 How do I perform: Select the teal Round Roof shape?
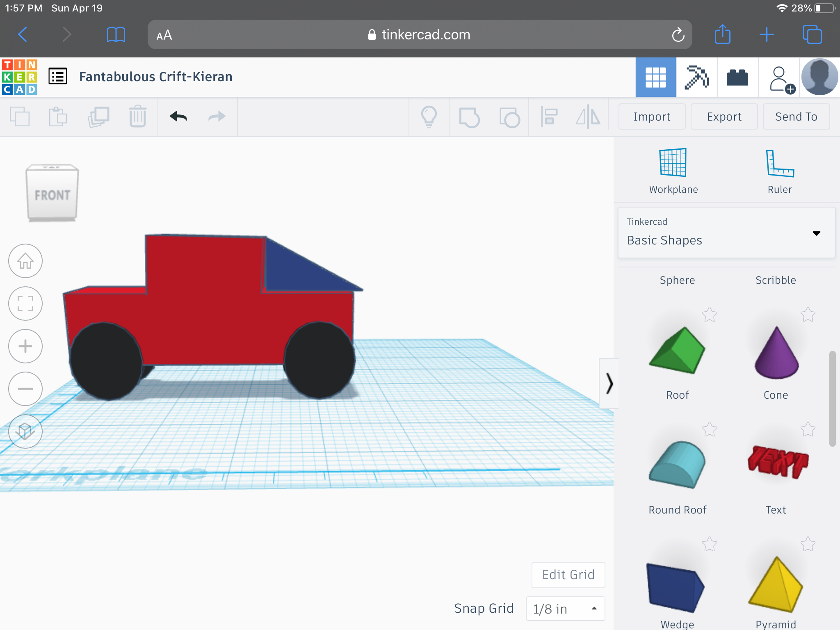[677, 464]
